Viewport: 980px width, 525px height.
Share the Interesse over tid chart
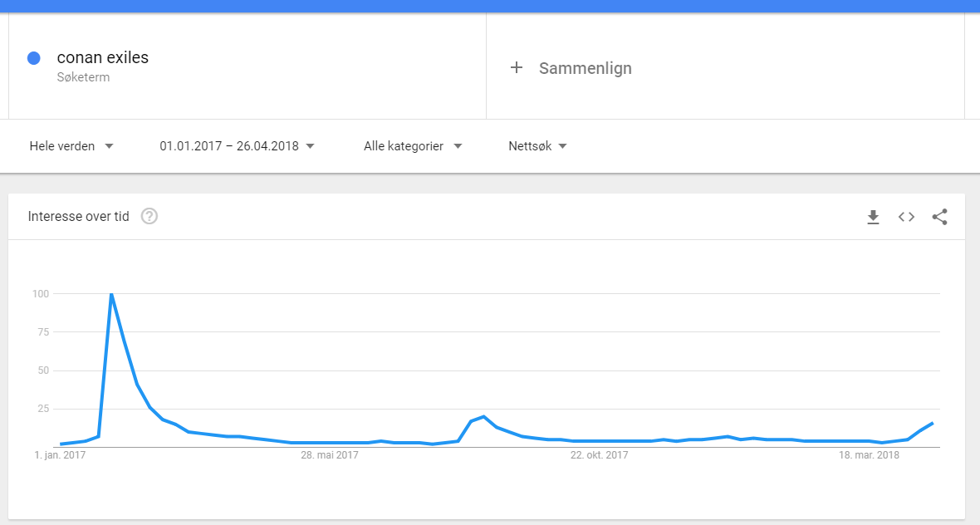click(939, 217)
